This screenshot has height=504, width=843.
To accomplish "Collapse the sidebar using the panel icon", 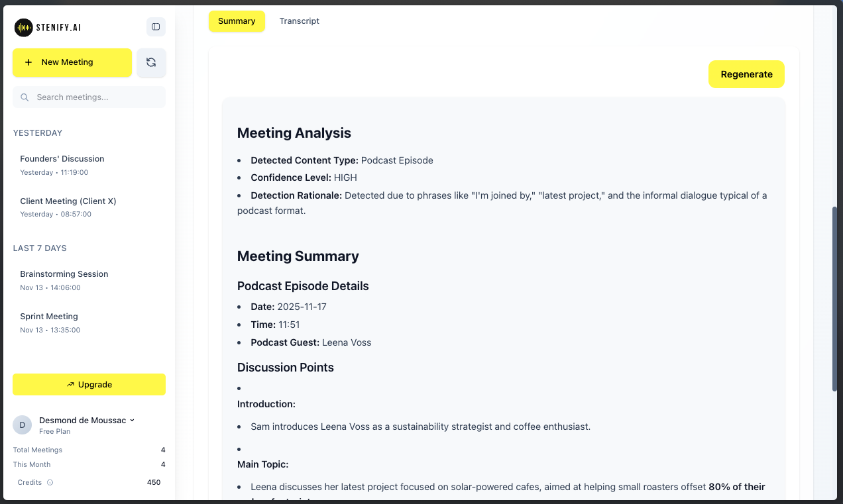I will coord(156,26).
